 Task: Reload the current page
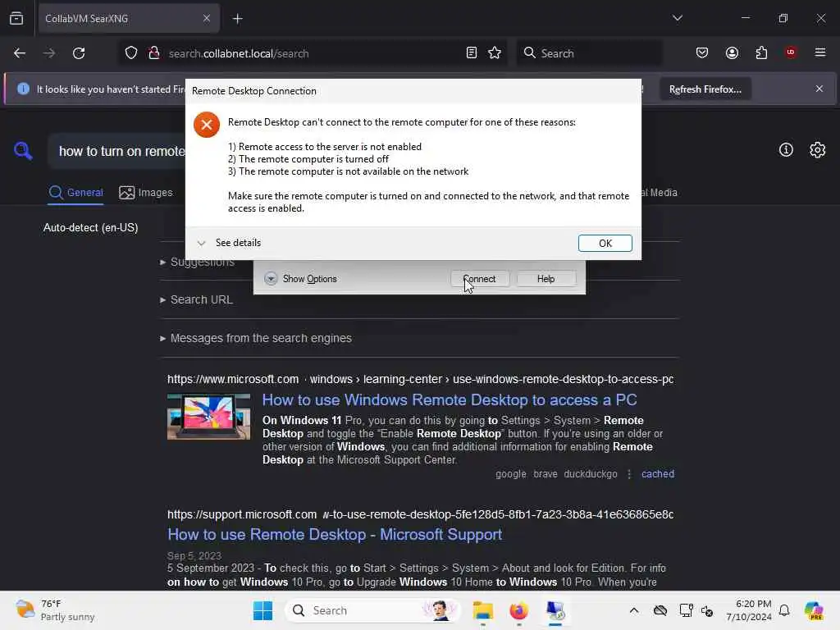tap(79, 53)
